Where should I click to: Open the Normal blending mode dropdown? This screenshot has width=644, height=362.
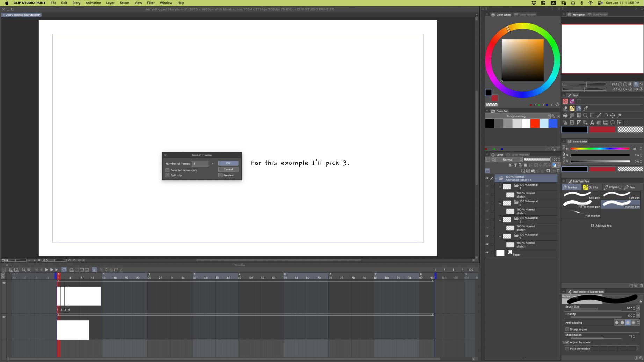pyautogui.click(x=509, y=160)
